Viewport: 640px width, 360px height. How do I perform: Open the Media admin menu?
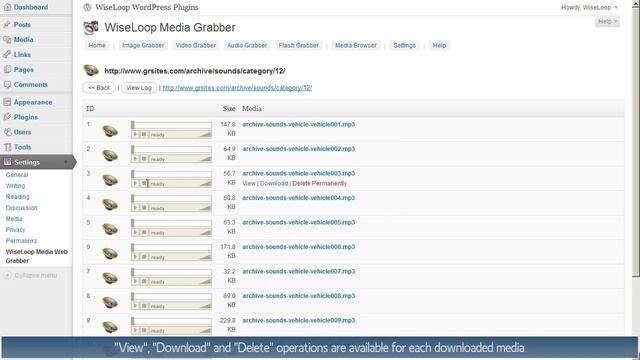pyautogui.click(x=23, y=40)
